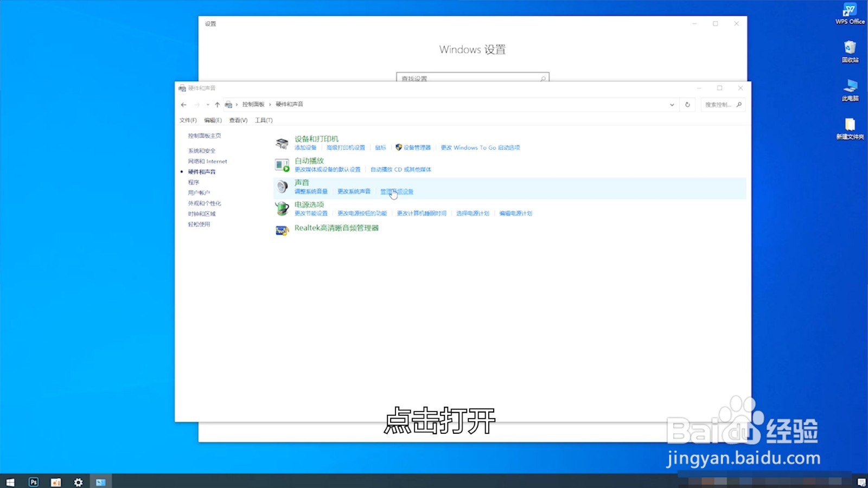Viewport: 868px width, 488px height.
Task: Open the taskbar app next to Photoshop
Action: point(56,482)
